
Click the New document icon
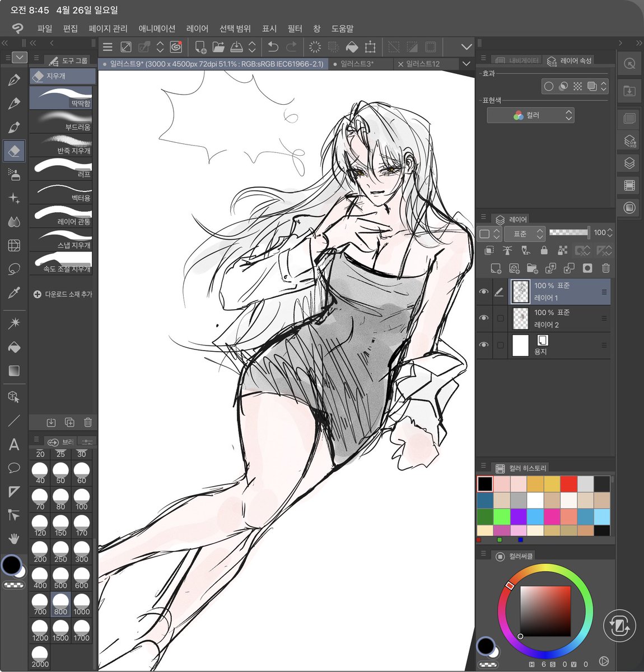tap(200, 47)
